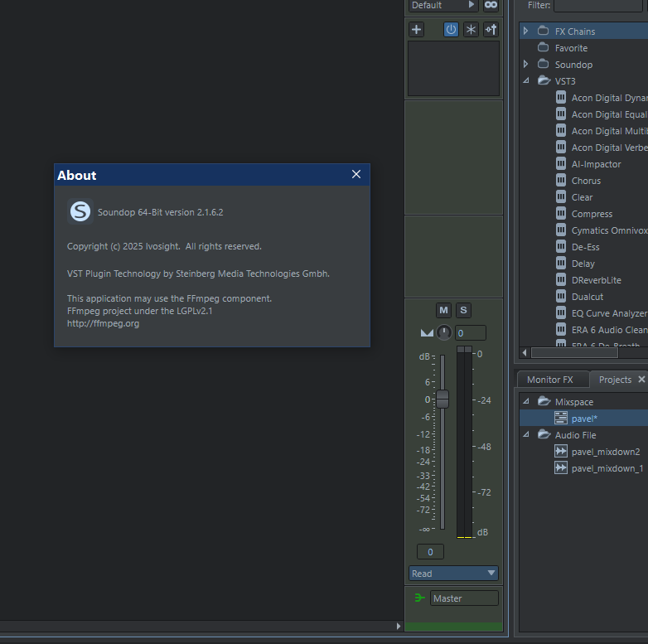Click the Master volume fader handle
Viewport: 648px width, 644px height.
pyautogui.click(x=442, y=399)
